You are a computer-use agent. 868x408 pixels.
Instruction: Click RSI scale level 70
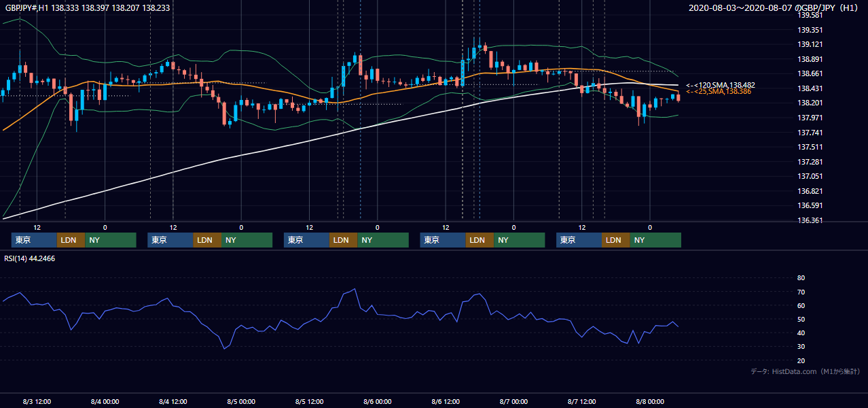tap(801, 292)
